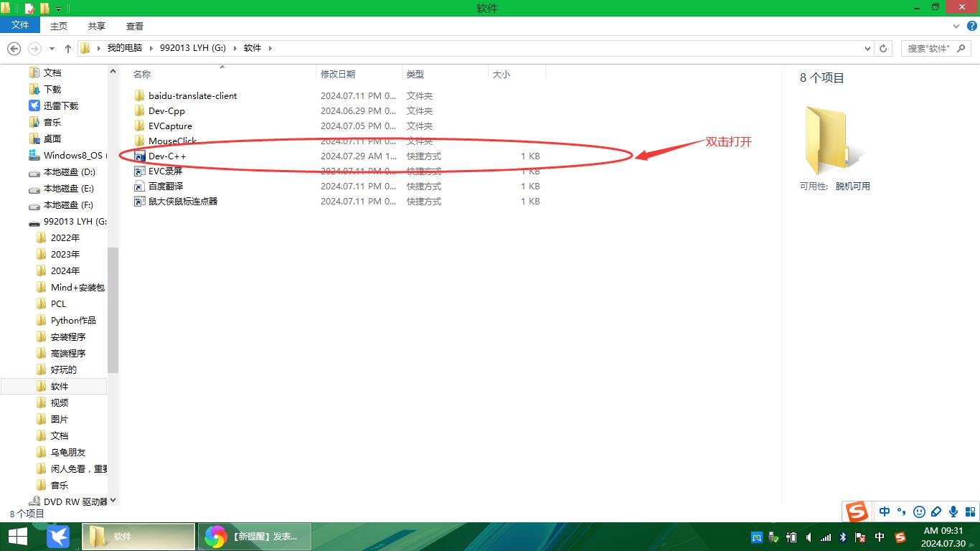Sort by 名称 column header
The image size is (980, 551).
(x=222, y=73)
